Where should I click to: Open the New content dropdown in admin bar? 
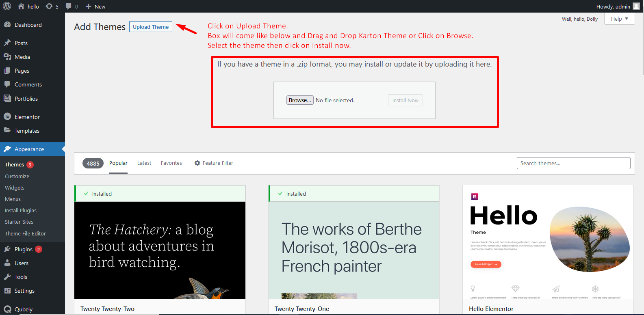(95, 6)
